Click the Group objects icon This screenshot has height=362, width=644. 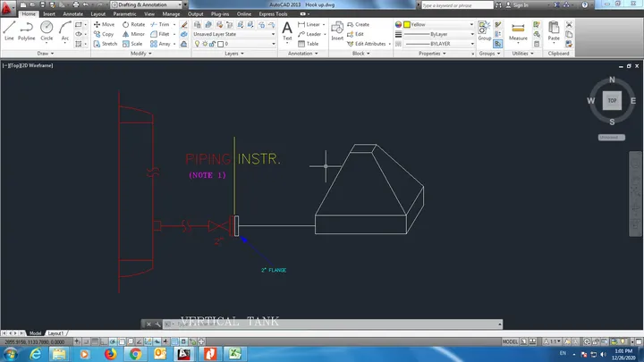click(484, 31)
